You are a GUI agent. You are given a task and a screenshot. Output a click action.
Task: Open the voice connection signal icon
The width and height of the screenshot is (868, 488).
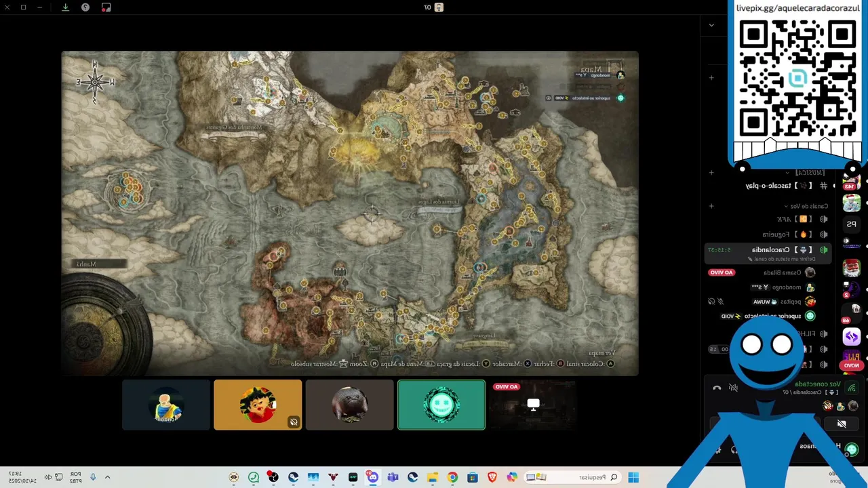[852, 387]
